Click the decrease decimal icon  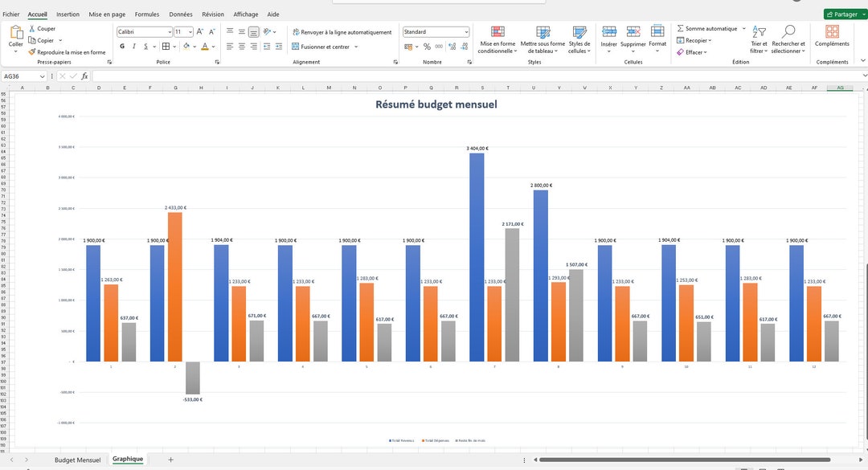point(465,47)
